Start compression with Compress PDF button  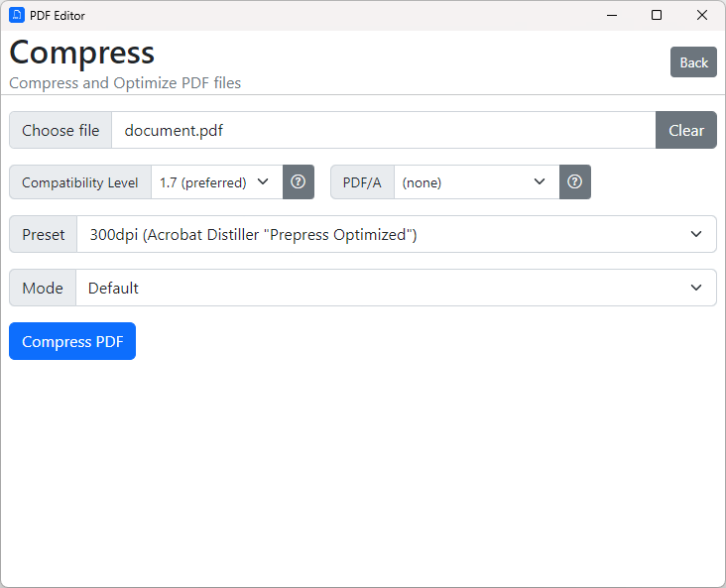(x=72, y=341)
